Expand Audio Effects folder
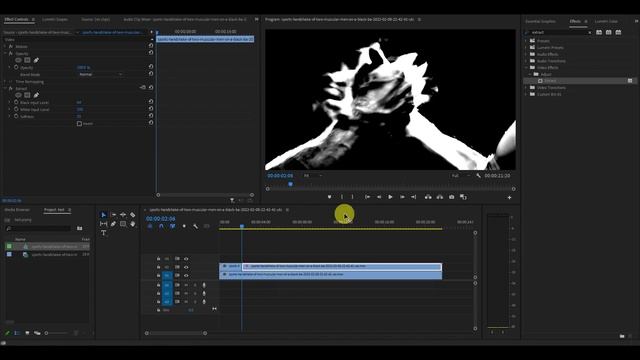640x360 pixels. tap(526, 54)
